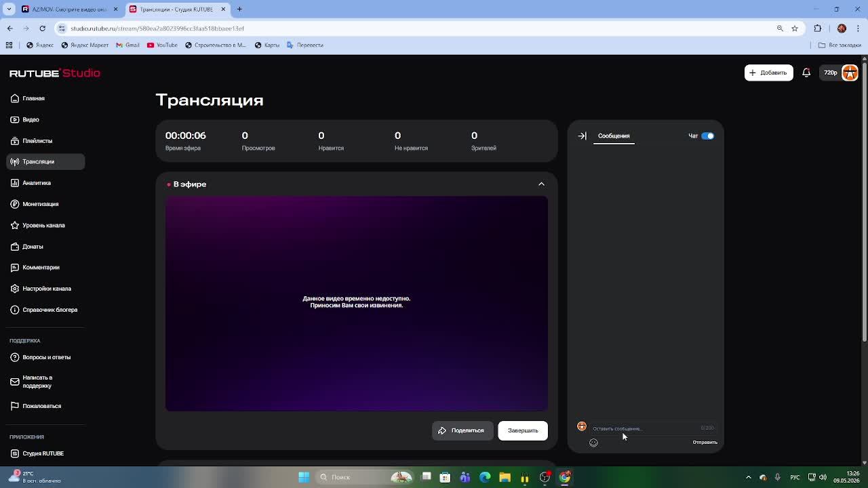
Task: Click the taskbar Поиск search box
Action: [366, 477]
